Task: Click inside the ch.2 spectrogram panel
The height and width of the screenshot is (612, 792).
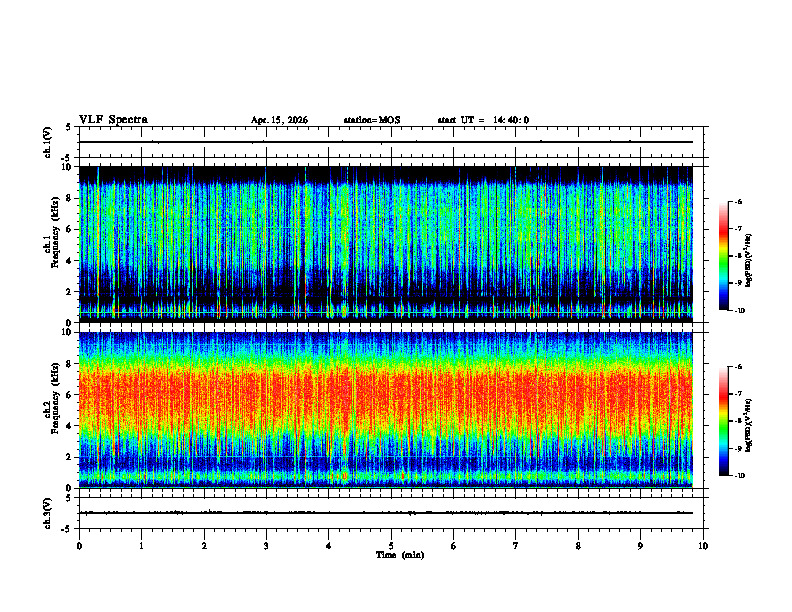Action: [386, 410]
